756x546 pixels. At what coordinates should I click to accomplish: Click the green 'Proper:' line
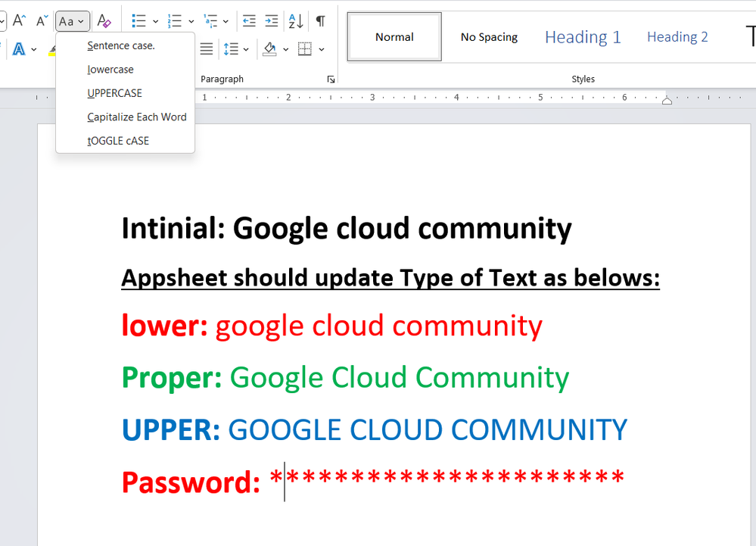point(345,378)
